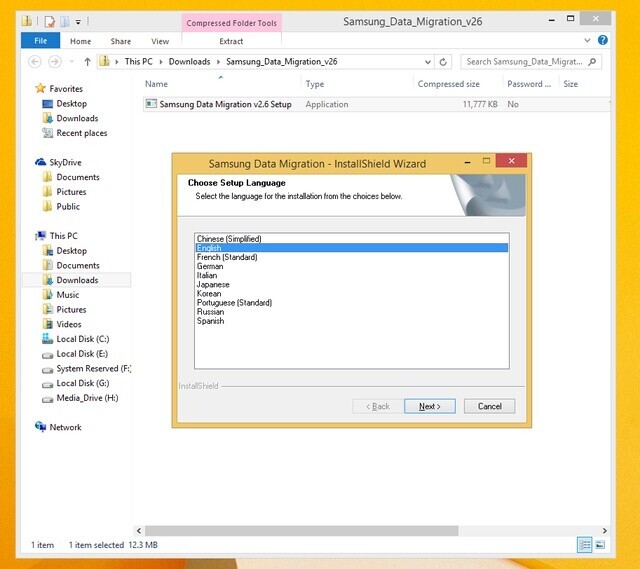Screen dimensions: 640x569
Task: Select the Samsung Data Migration v2.6 Setup file icon
Action: (x=151, y=104)
